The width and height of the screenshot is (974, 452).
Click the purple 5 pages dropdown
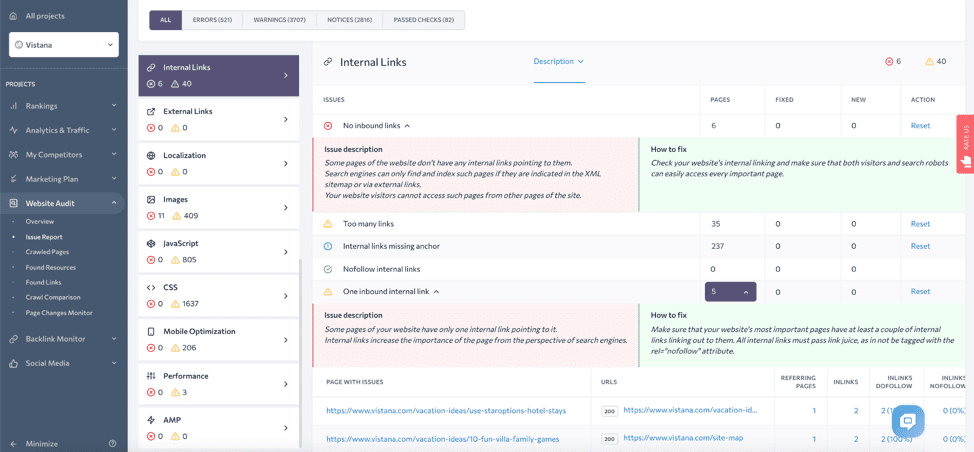tap(730, 292)
